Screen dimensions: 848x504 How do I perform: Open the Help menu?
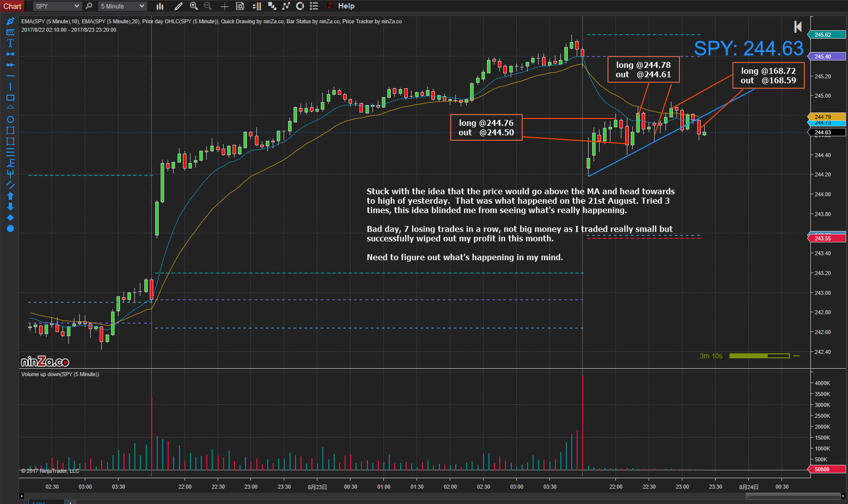click(346, 6)
